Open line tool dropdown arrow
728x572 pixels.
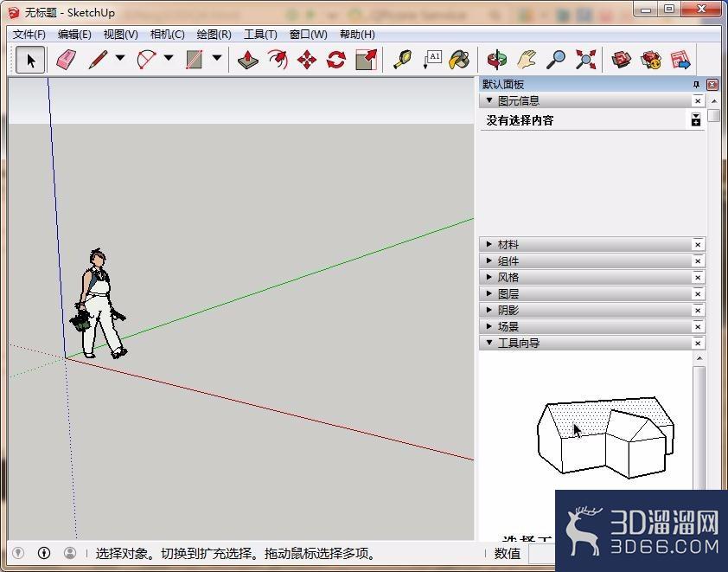[120, 58]
